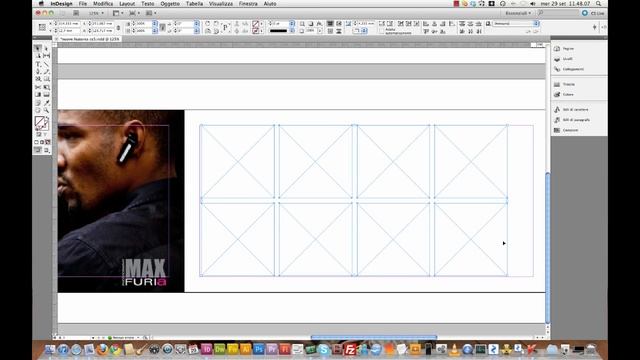This screenshot has height=360, width=640.
Task: Open the screen mode dropdown
Action: coord(134,13)
